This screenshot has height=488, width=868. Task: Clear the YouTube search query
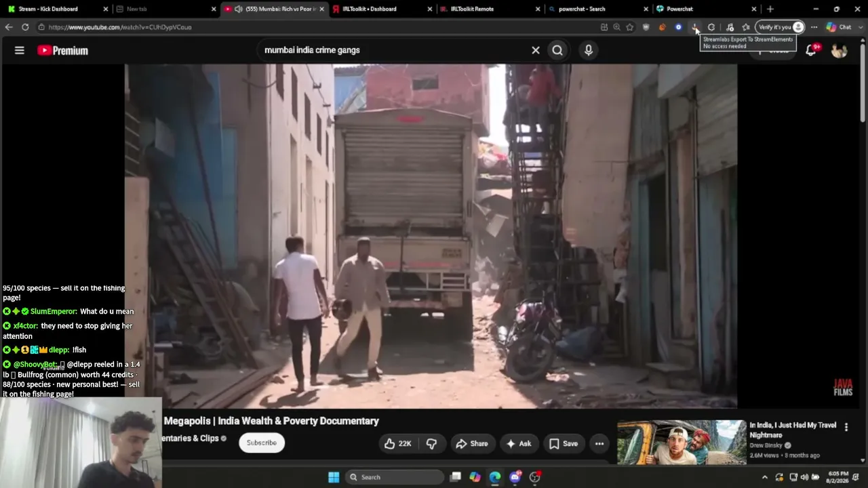pyautogui.click(x=536, y=50)
